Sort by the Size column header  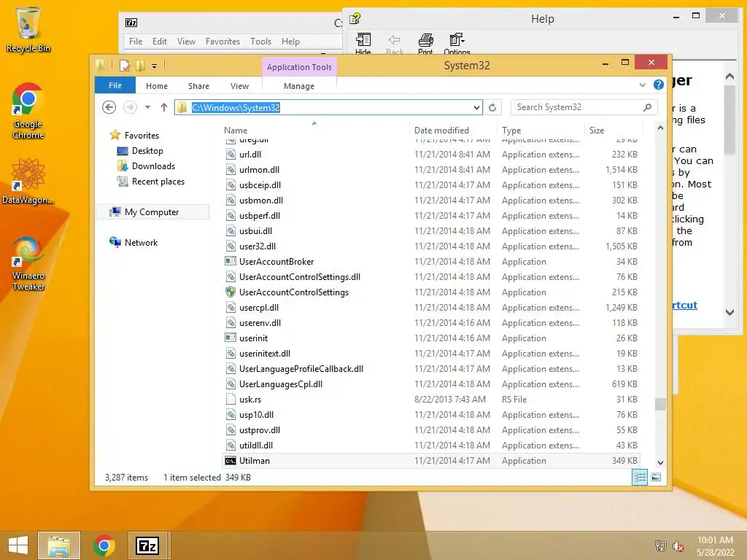pyautogui.click(x=613, y=130)
